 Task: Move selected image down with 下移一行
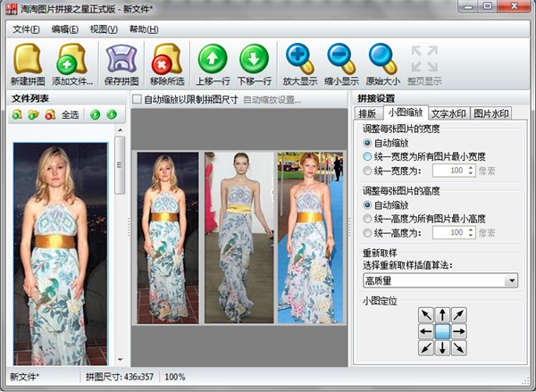254,60
